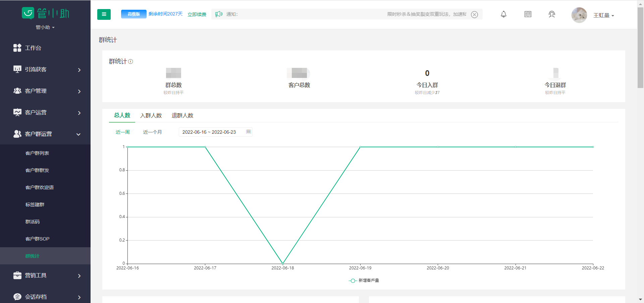
Task: Switch to 入群人数 tab
Action: [151, 116]
